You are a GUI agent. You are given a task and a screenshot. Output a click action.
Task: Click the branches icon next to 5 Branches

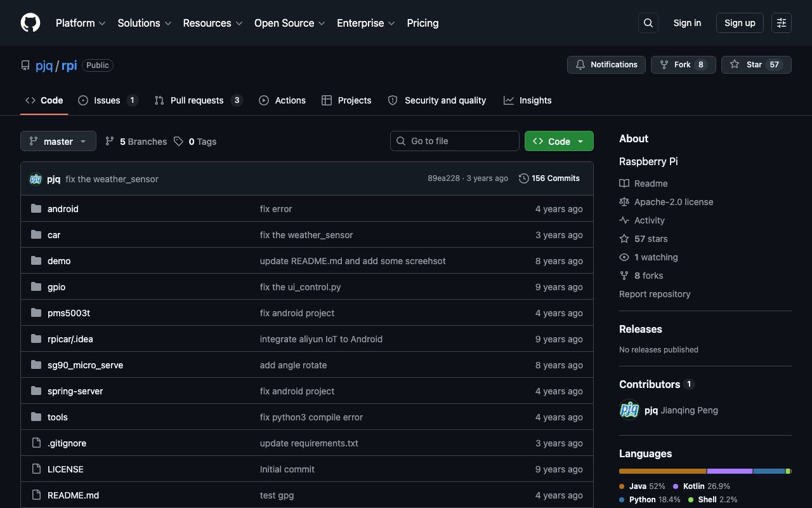110,141
